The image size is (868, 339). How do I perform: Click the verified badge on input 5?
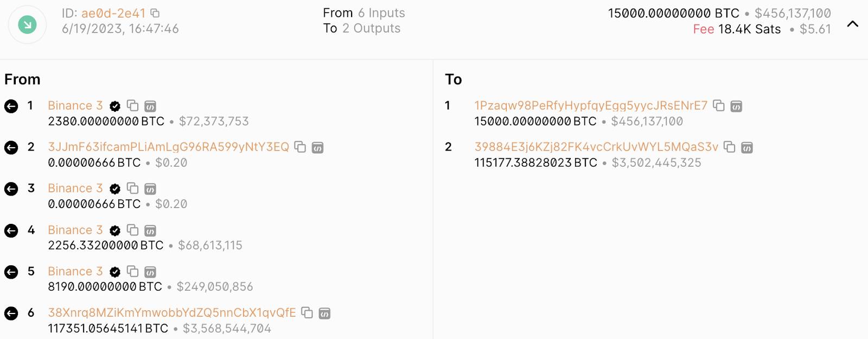[115, 272]
